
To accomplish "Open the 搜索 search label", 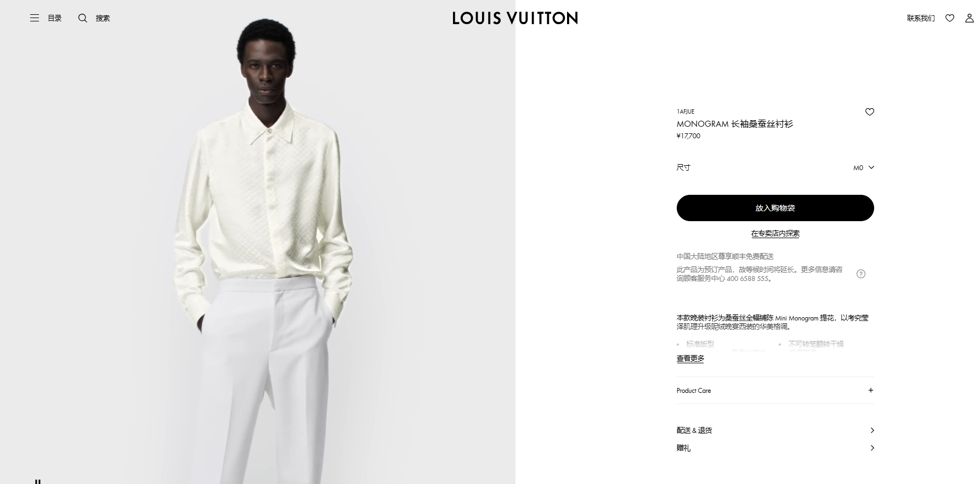I will [103, 18].
